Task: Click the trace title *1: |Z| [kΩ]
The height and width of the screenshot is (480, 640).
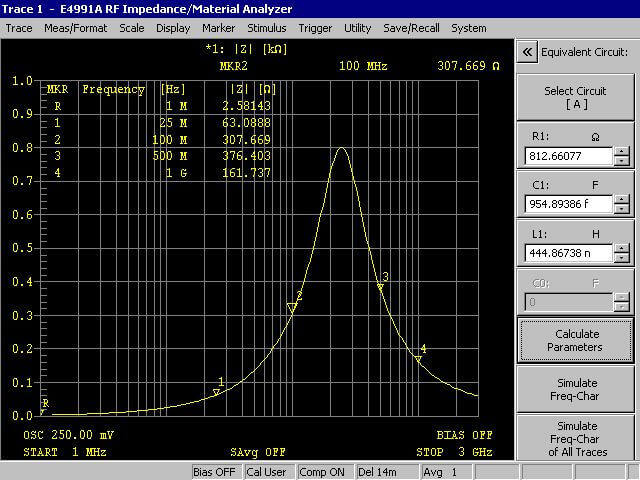Action: click(x=247, y=49)
